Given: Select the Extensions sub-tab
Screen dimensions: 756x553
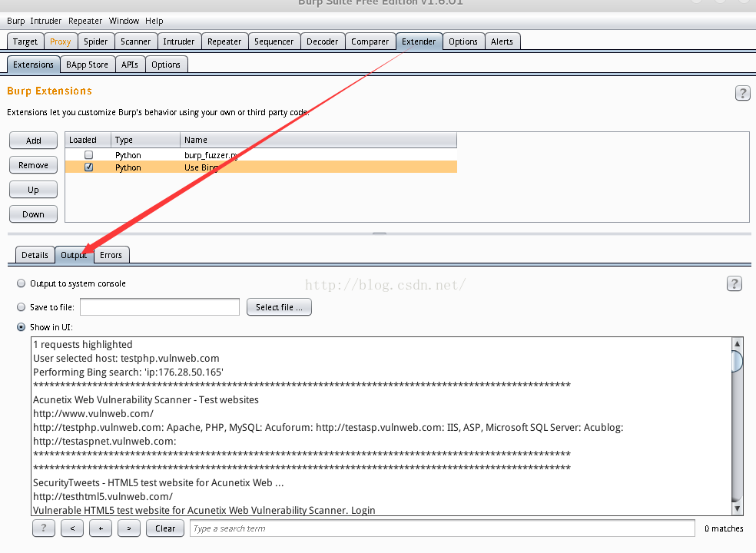Looking at the screenshot, I should [x=33, y=65].
